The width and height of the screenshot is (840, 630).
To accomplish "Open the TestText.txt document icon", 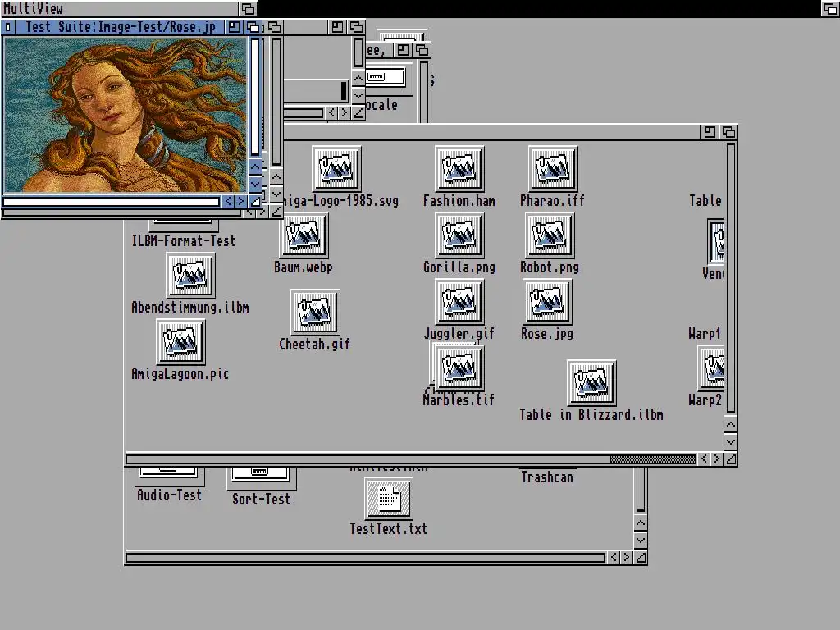I will coord(388,498).
